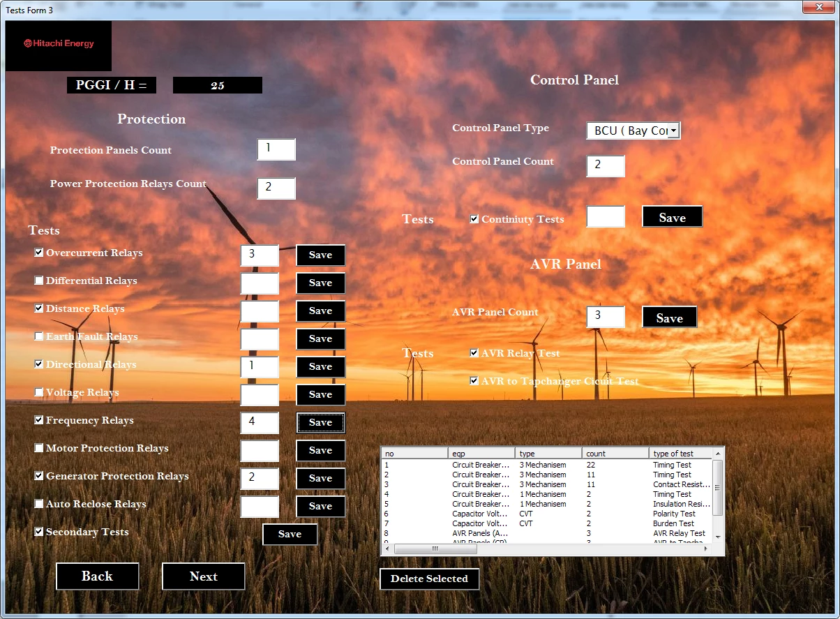The image size is (840, 619).
Task: Save the Frequency Relays count
Action: (x=320, y=422)
